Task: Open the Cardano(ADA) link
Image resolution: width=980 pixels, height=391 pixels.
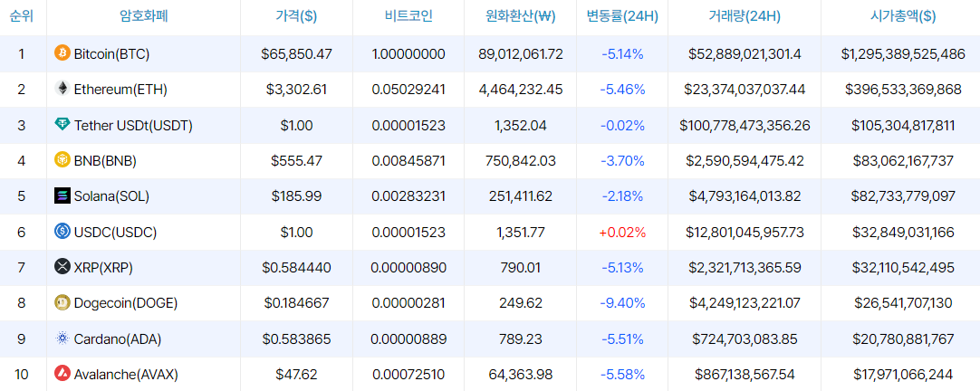Action: 118,339
